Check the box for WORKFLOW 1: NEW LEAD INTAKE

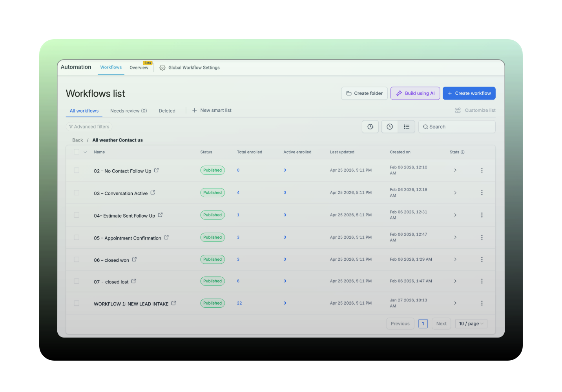pos(77,303)
